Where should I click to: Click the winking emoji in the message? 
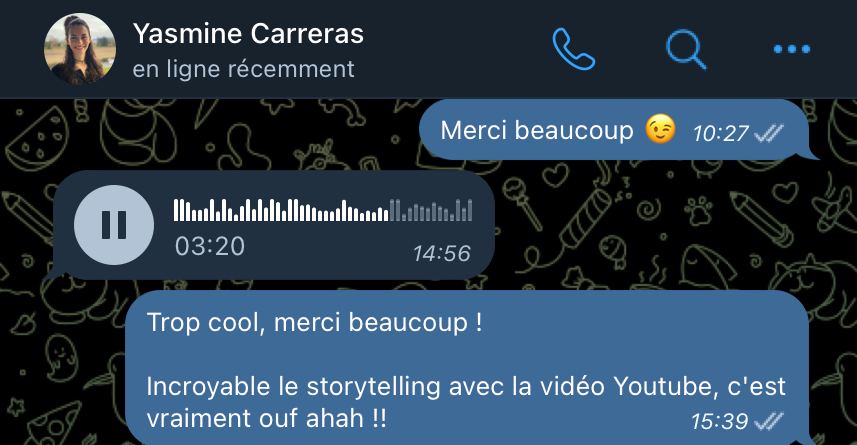click(660, 130)
